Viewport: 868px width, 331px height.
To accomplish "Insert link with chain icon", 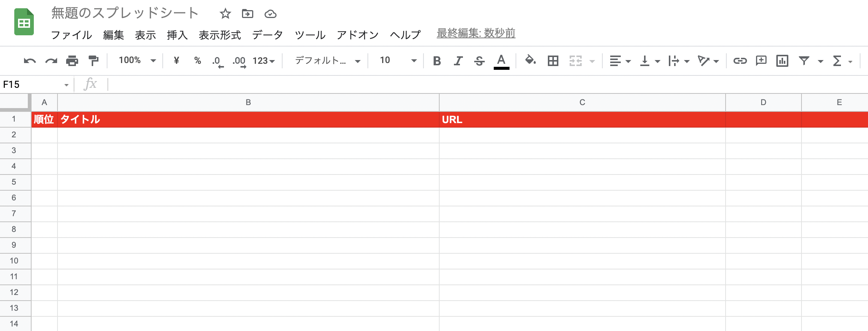I will (x=740, y=61).
